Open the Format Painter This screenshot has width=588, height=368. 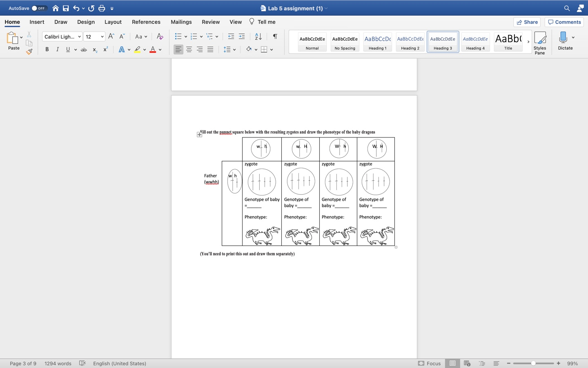(29, 52)
